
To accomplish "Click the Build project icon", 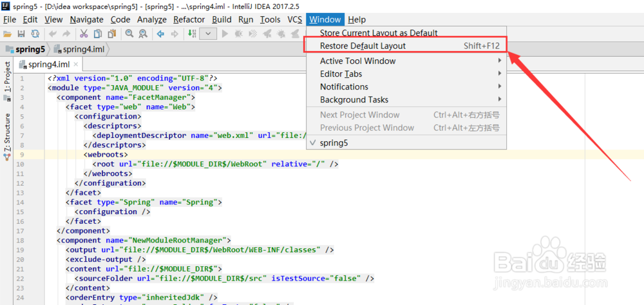I will [x=192, y=34].
